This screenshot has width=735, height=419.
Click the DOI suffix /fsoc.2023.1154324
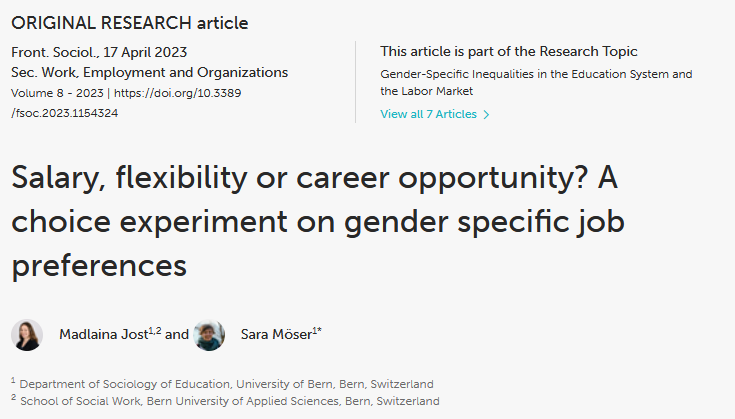[x=65, y=113]
